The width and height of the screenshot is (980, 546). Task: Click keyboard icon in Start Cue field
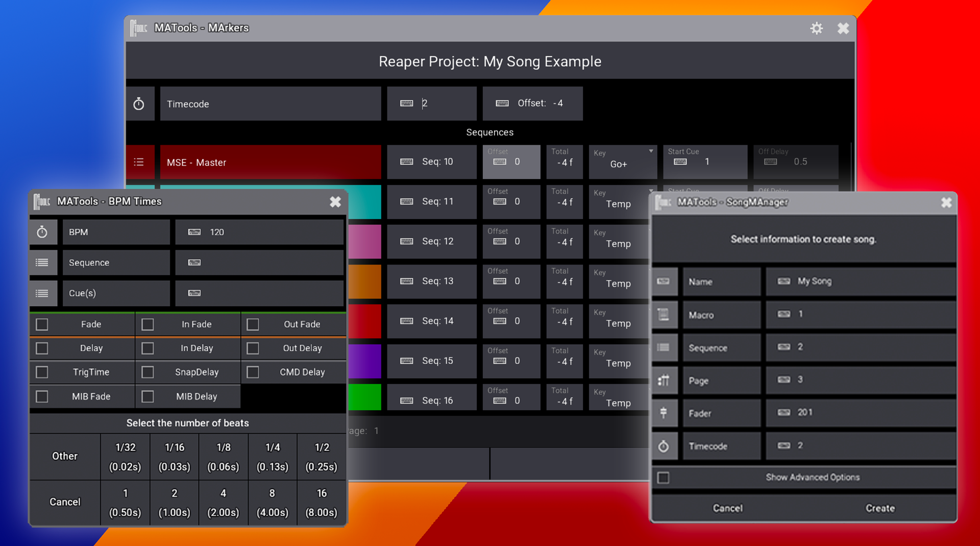point(680,162)
